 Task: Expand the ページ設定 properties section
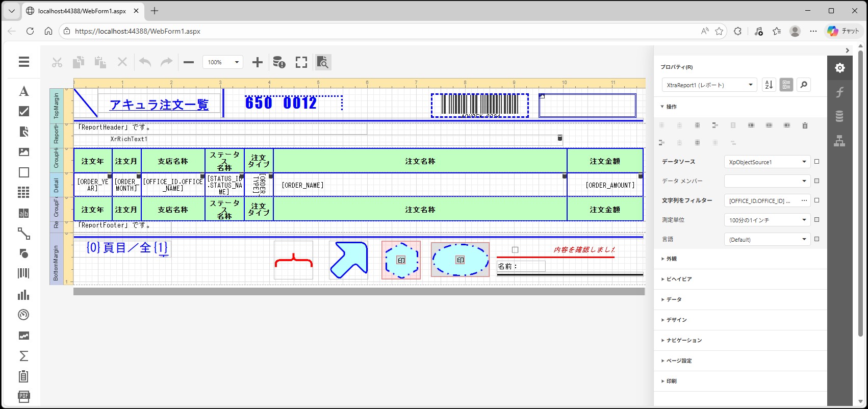(678, 361)
